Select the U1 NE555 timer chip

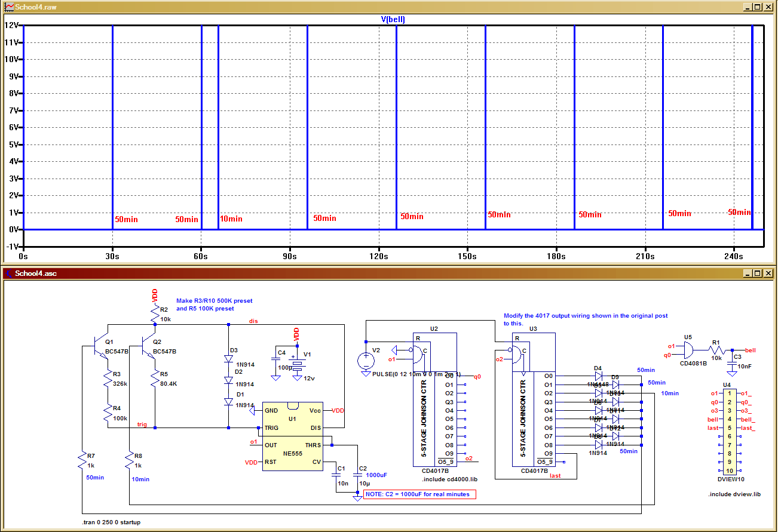[x=292, y=435]
